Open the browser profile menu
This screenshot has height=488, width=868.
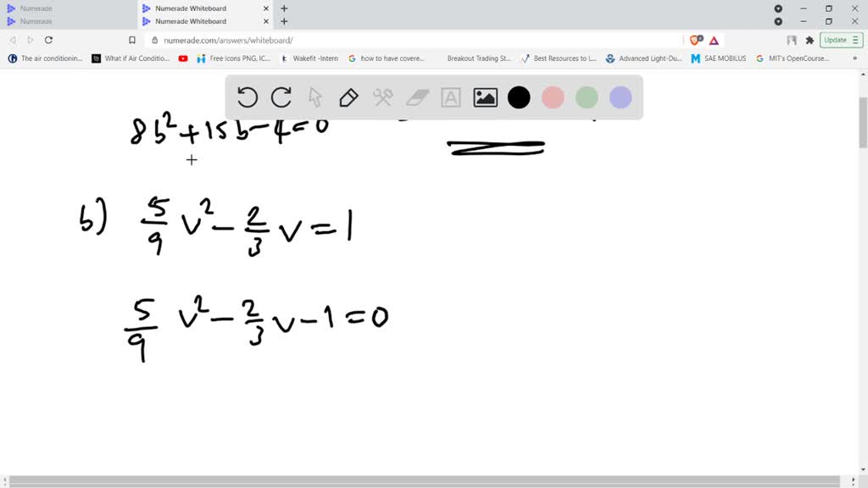coord(792,40)
